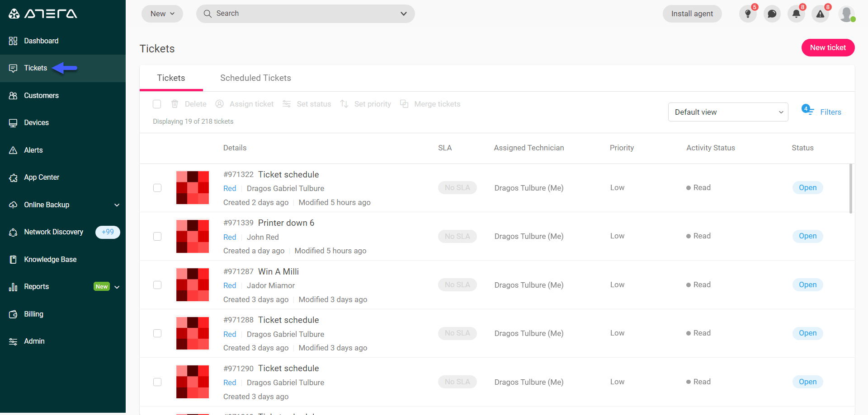Click the New ticket button

(828, 47)
